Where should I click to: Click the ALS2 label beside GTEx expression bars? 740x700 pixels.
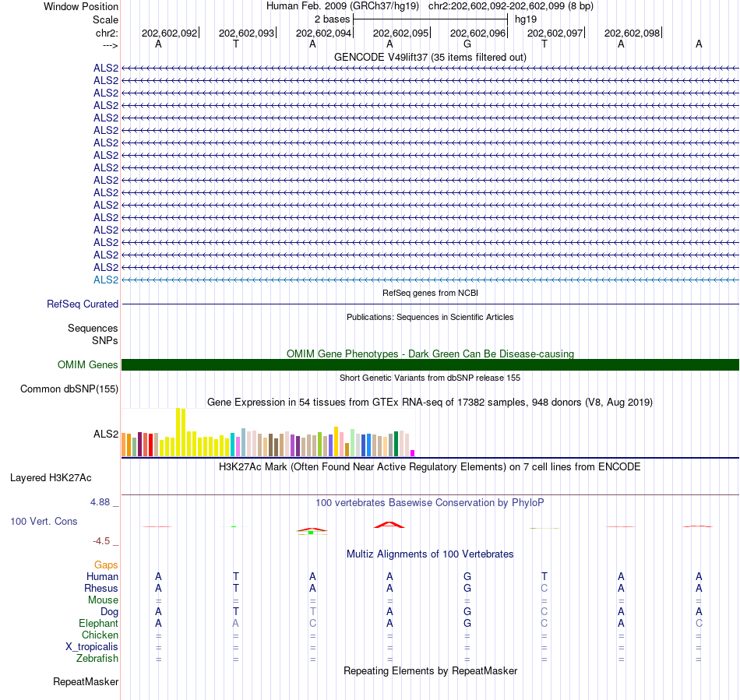point(106,434)
